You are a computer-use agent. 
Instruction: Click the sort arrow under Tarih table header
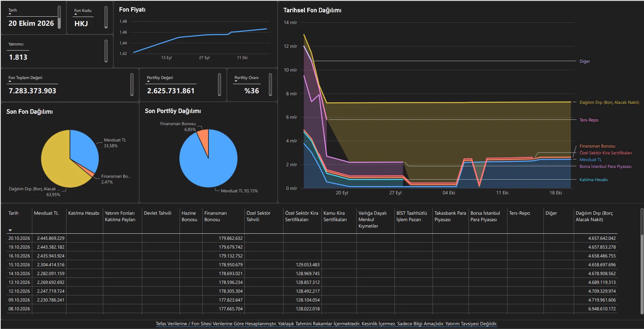pyautogui.click(x=10, y=230)
